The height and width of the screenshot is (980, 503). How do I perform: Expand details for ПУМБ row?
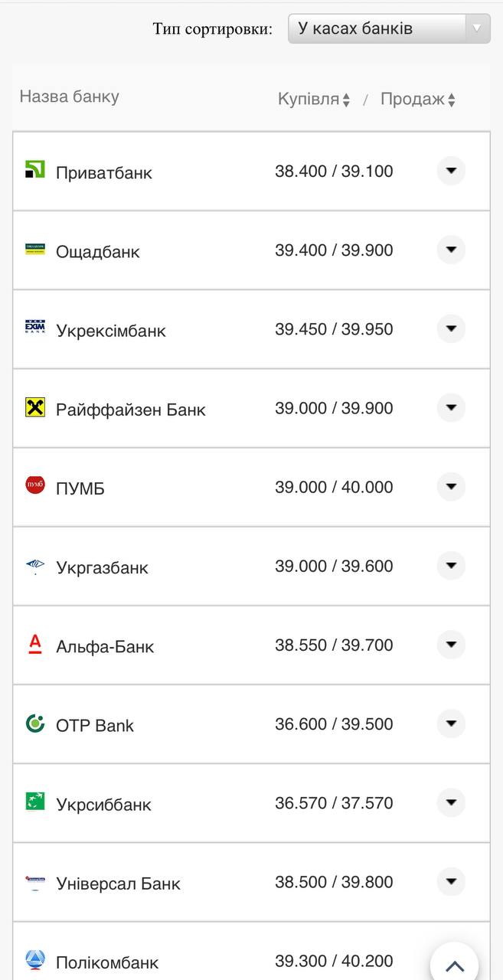pyautogui.click(x=451, y=487)
